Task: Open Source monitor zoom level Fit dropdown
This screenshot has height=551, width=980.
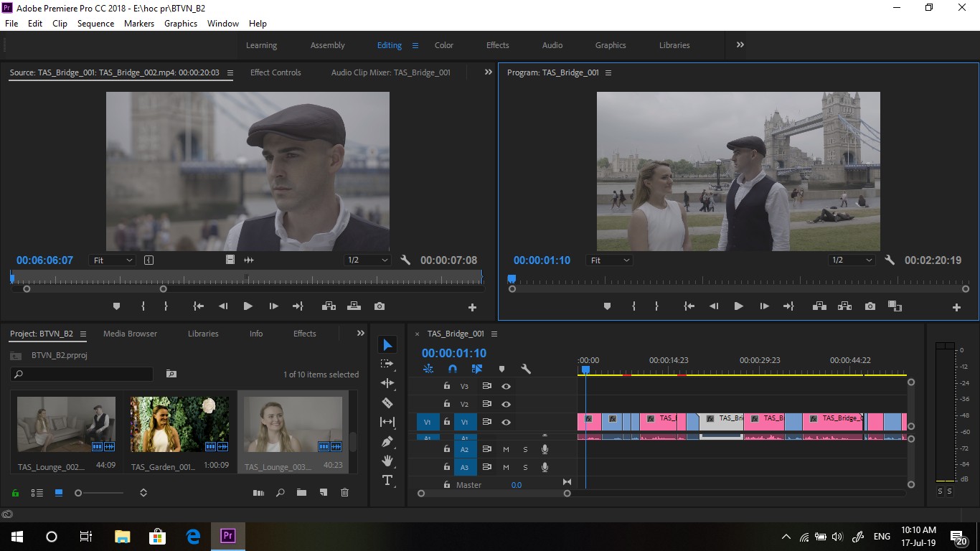Action: pos(113,260)
